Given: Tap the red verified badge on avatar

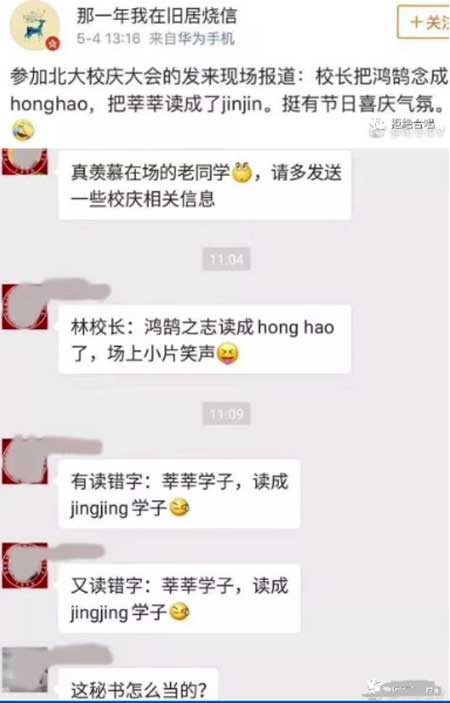Looking at the screenshot, I should tap(53, 43).
